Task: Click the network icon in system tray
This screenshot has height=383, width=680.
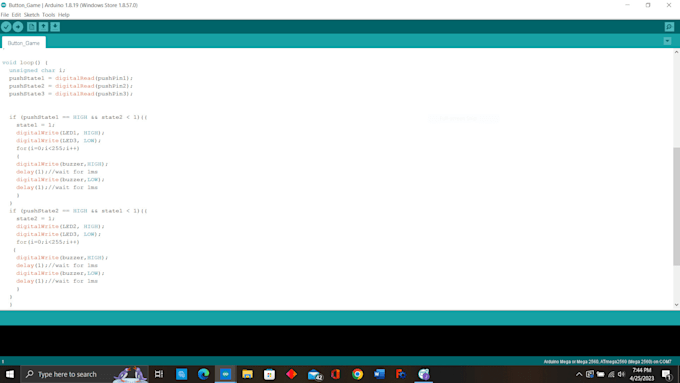Action: point(611,374)
